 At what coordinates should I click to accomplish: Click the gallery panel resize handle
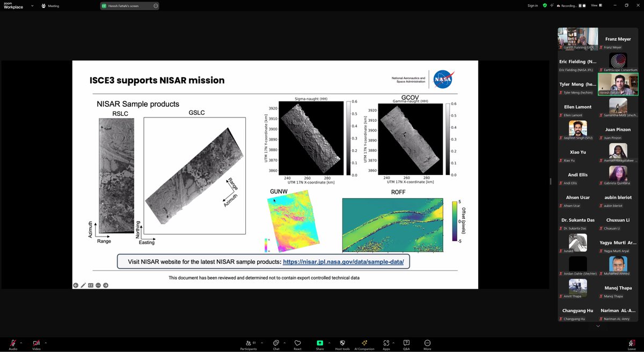pyautogui.click(x=551, y=181)
